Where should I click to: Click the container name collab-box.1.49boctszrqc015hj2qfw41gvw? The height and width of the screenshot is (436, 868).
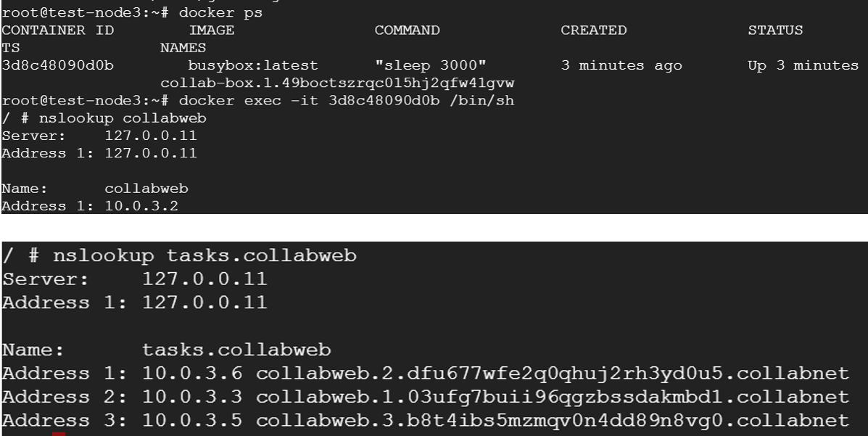(337, 83)
